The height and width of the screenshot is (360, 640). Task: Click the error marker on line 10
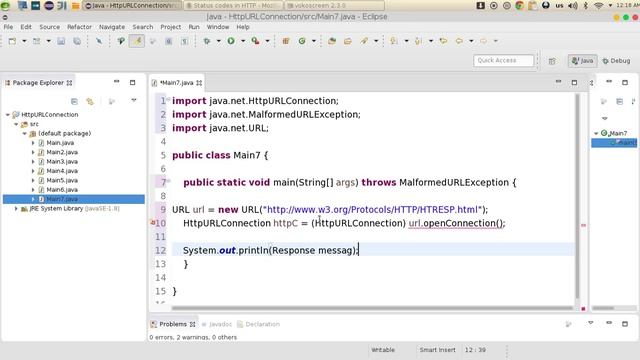coord(153,223)
